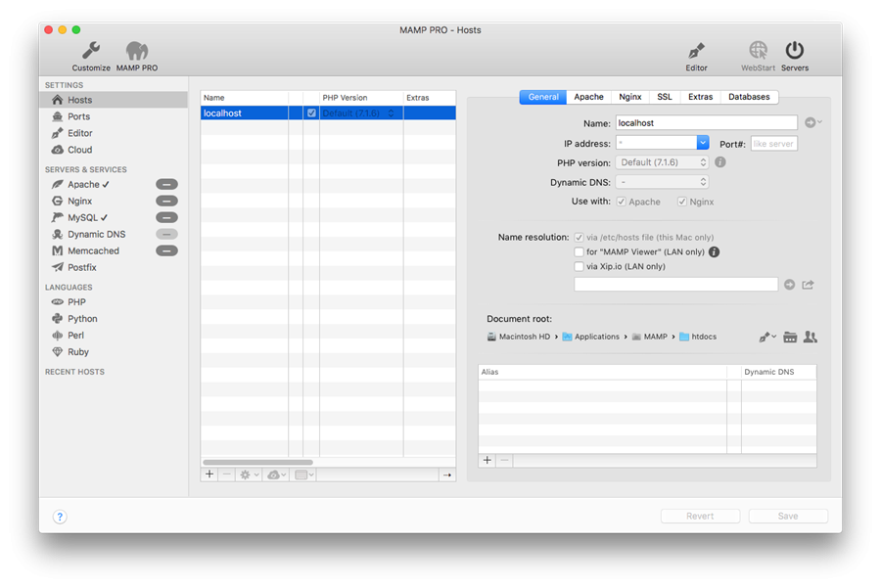The image size is (881, 588).
Task: Select Postfix in the sidebar
Action: [x=82, y=267]
